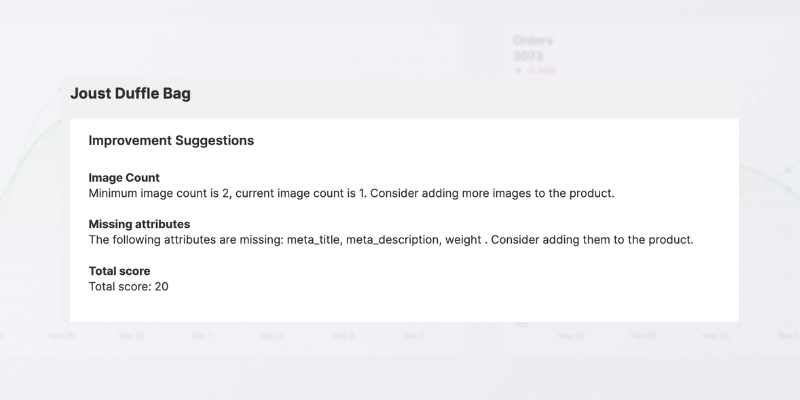This screenshot has width=800, height=400.
Task: Select the bold Total score heading
Action: [119, 272]
